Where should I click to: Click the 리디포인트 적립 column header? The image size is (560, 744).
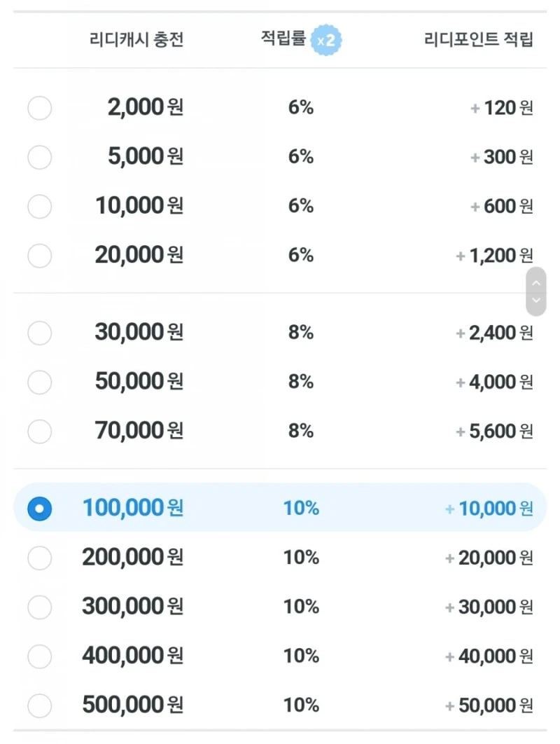click(x=479, y=40)
